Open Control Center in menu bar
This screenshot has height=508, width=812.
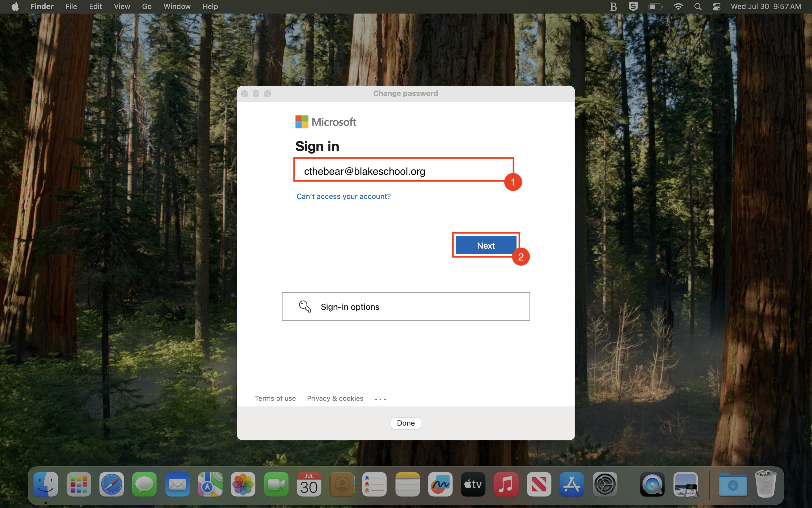click(x=717, y=7)
